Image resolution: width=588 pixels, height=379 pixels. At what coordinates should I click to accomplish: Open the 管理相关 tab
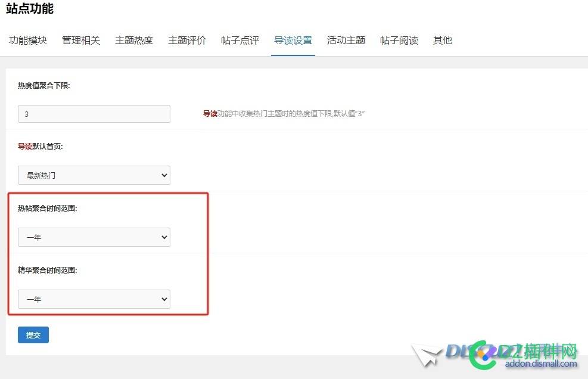[80, 40]
